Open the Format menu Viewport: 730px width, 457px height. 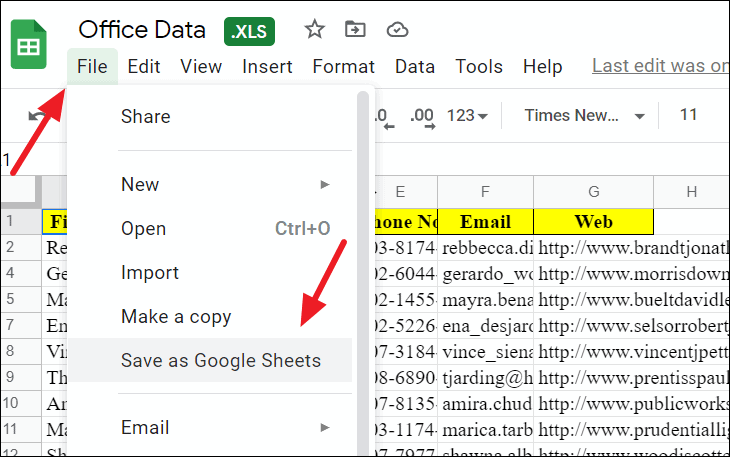click(344, 67)
